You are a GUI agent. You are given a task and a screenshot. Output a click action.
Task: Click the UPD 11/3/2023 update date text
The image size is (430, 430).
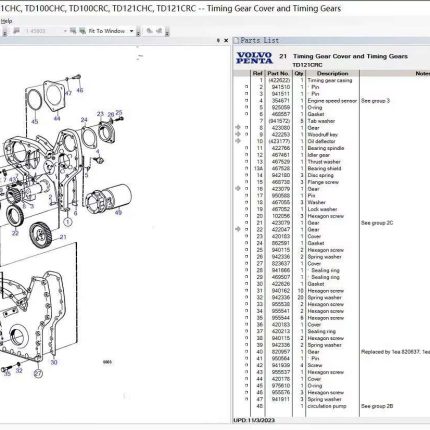[x=254, y=420]
